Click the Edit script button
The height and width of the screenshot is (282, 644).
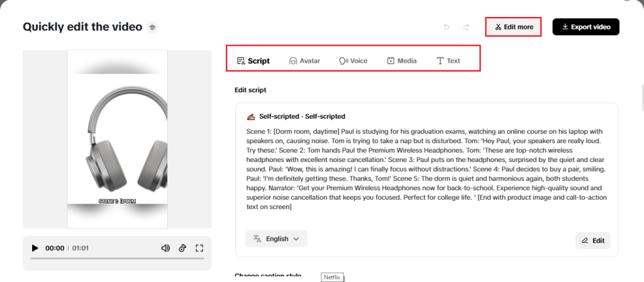click(592, 241)
